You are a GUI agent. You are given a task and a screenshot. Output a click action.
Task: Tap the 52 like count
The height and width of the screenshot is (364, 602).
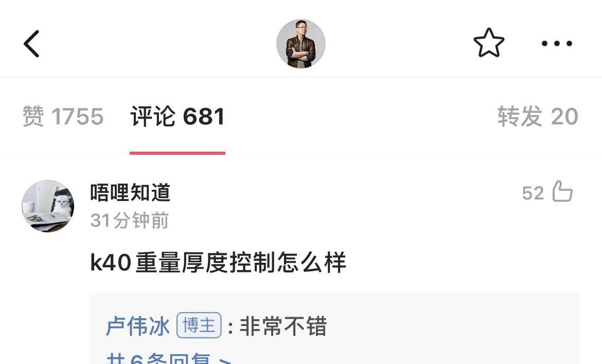coord(533,193)
